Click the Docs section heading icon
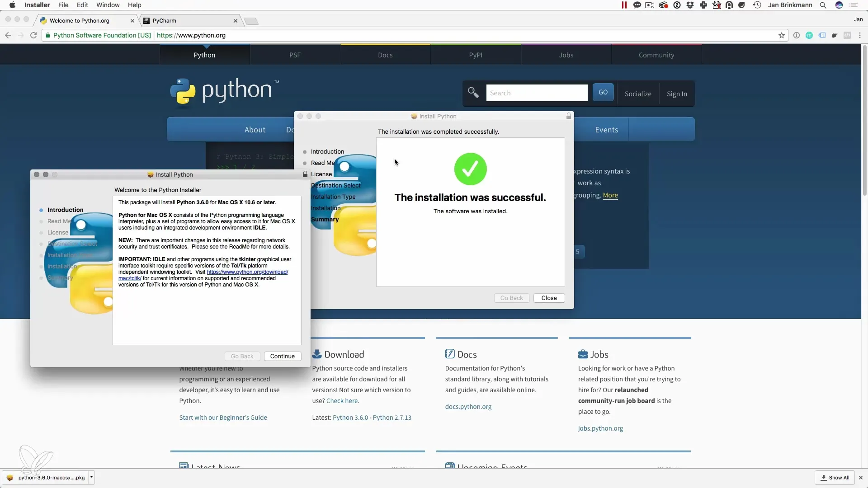The height and width of the screenshot is (488, 868). point(450,354)
